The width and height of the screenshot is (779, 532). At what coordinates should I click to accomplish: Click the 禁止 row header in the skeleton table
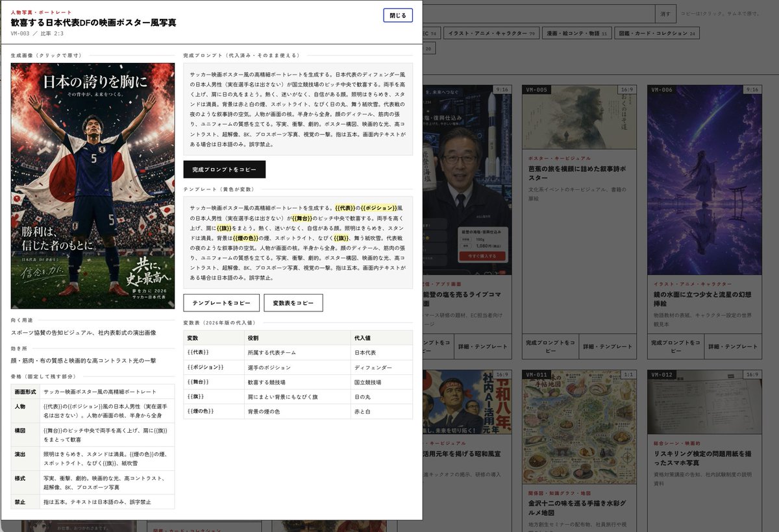click(25, 502)
